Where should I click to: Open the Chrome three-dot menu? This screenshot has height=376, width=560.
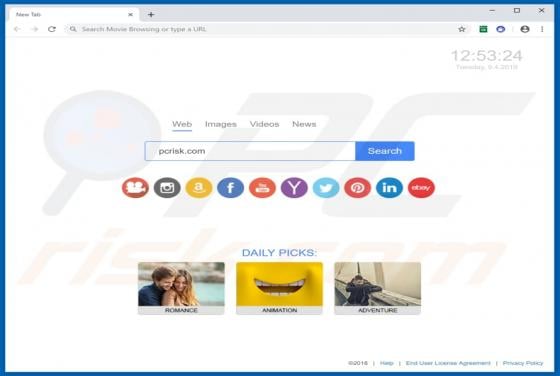542,29
